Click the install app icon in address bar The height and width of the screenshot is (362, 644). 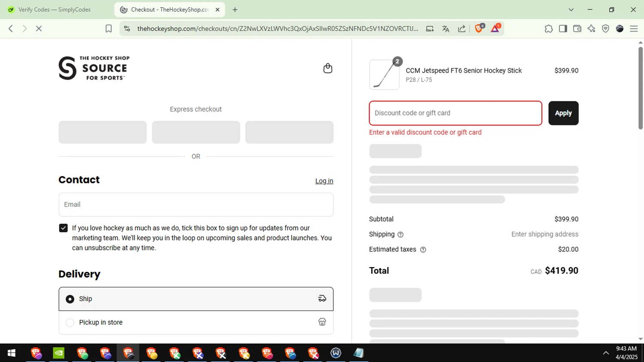pos(430,29)
